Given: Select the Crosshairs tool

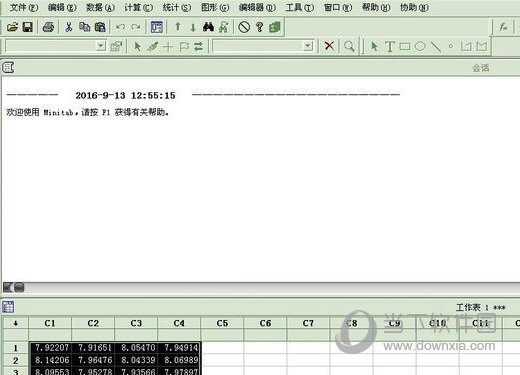Looking at the screenshot, I should tap(168, 46).
